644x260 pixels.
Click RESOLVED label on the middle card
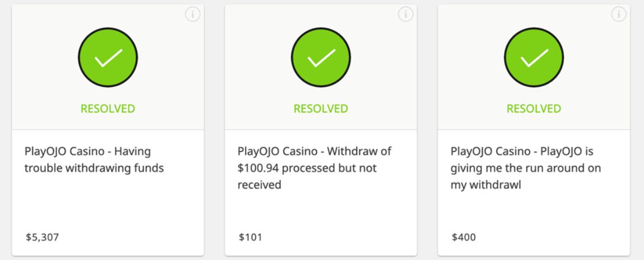(321, 109)
